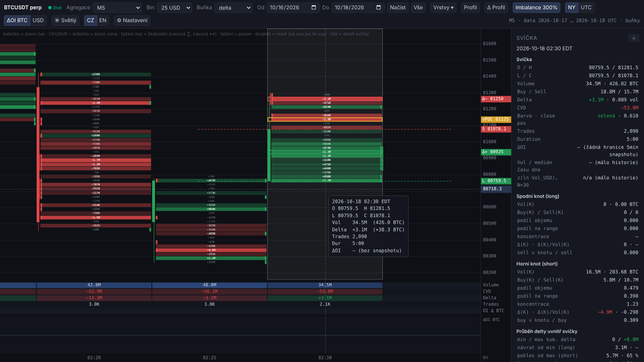The image size is (644, 362).
Task: Click the 02:20 delta value −13.3M
Action: coord(94,298)
